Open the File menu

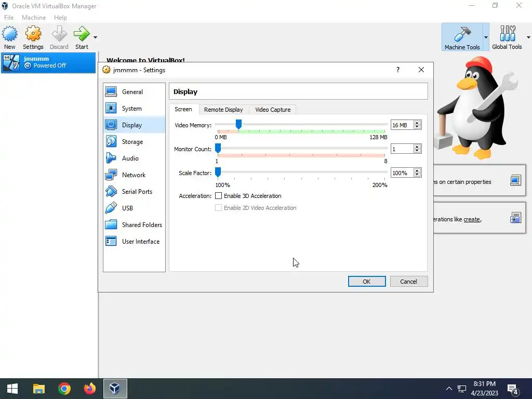(x=9, y=17)
